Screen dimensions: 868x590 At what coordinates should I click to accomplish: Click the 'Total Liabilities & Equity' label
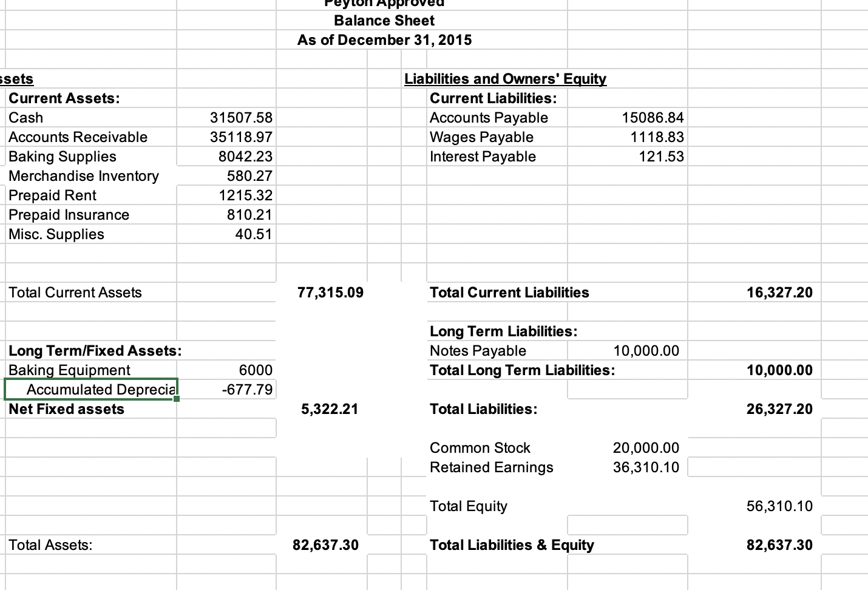pyautogui.click(x=512, y=545)
